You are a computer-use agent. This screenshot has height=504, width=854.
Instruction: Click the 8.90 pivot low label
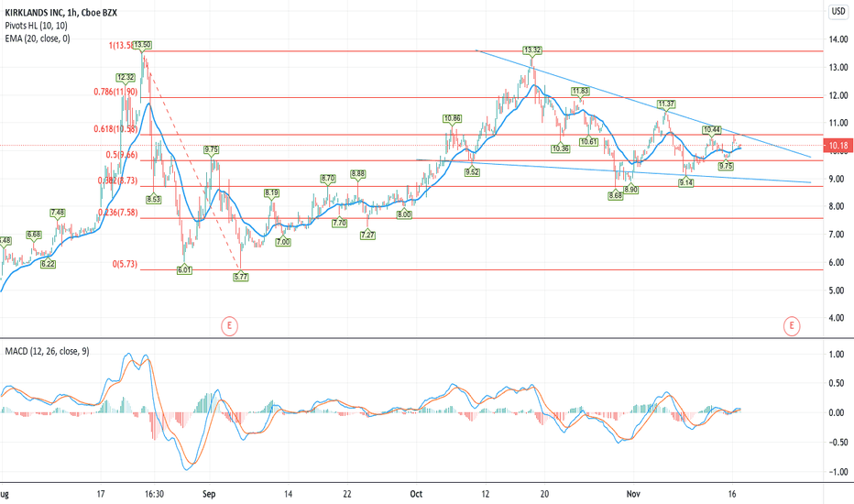click(630, 190)
